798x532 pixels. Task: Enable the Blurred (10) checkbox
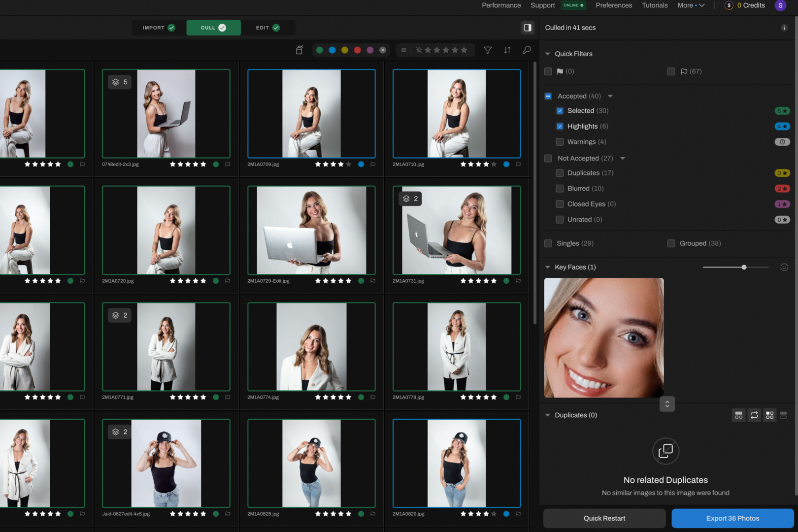[x=560, y=189]
